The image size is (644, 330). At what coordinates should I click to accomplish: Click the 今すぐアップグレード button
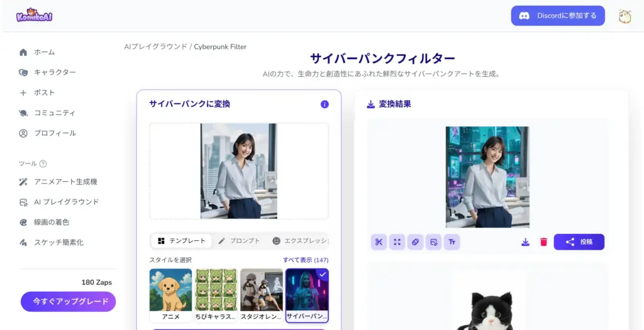click(68, 302)
